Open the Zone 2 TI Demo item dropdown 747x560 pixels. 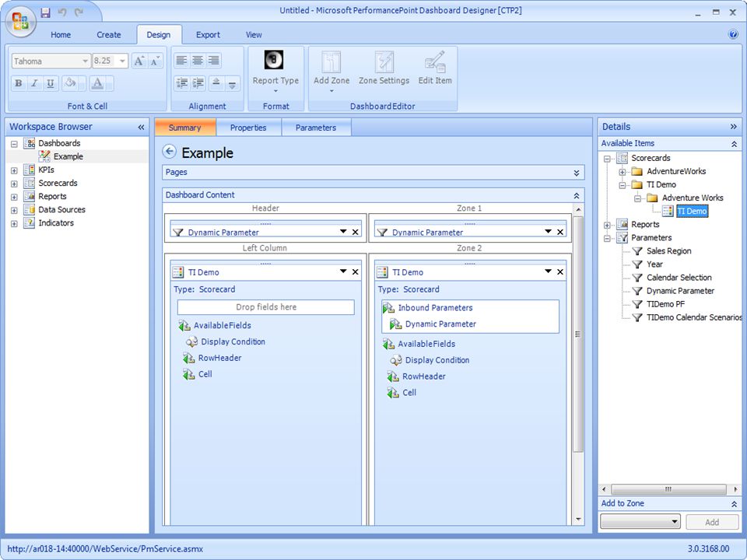[x=548, y=271]
